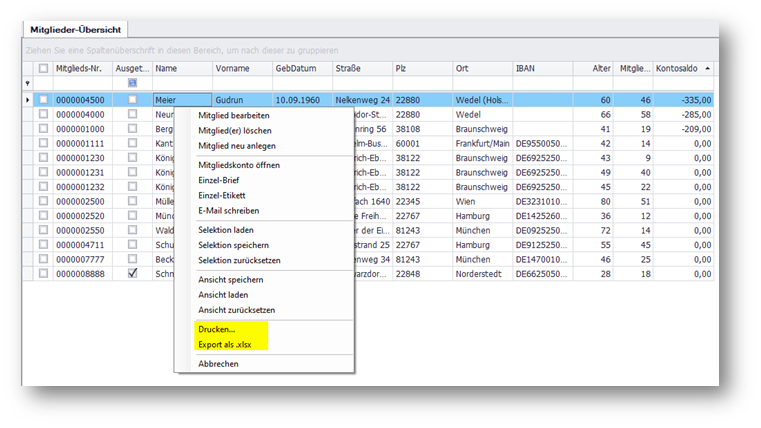Tick the selection checkbox for member 0000008888
The width and height of the screenshot is (761, 428).
pyautogui.click(x=43, y=273)
